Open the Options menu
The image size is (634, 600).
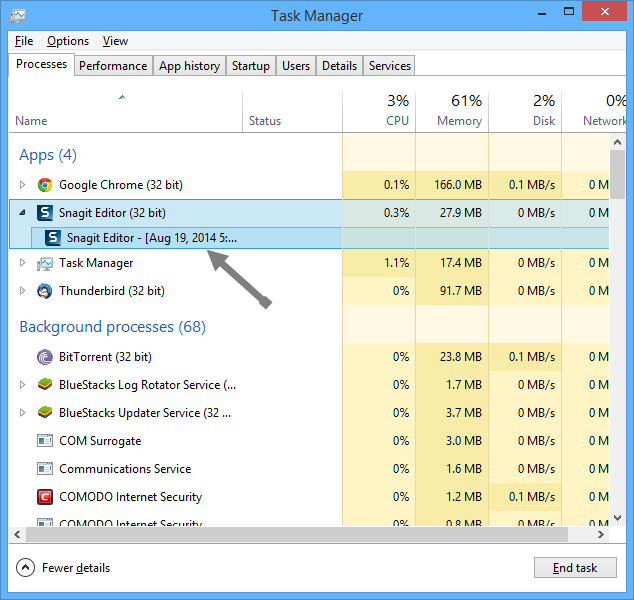68,41
